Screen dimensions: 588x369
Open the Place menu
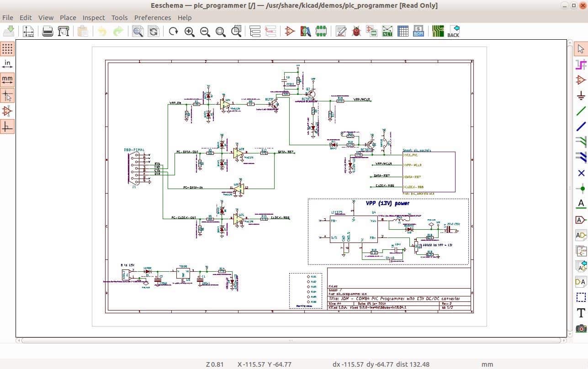pyautogui.click(x=68, y=17)
